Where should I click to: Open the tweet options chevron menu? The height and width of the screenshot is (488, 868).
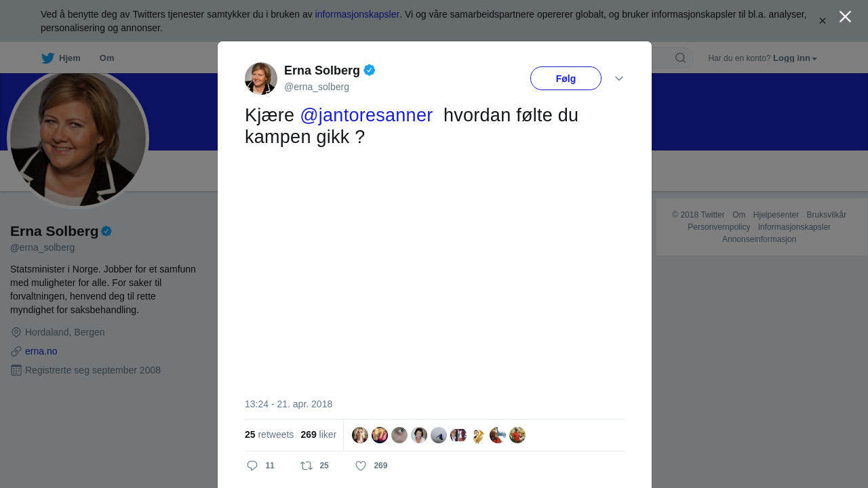coord(619,79)
